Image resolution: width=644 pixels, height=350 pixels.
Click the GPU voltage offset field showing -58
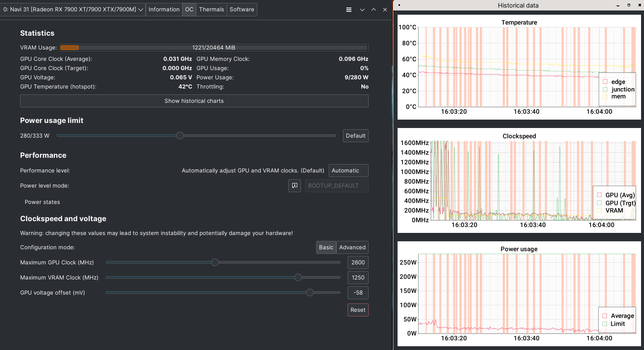coord(358,293)
